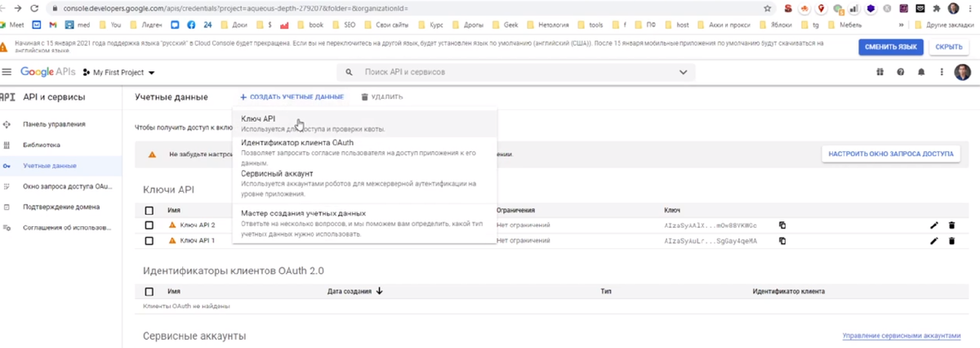Open the notifications bell

pyautogui.click(x=921, y=72)
